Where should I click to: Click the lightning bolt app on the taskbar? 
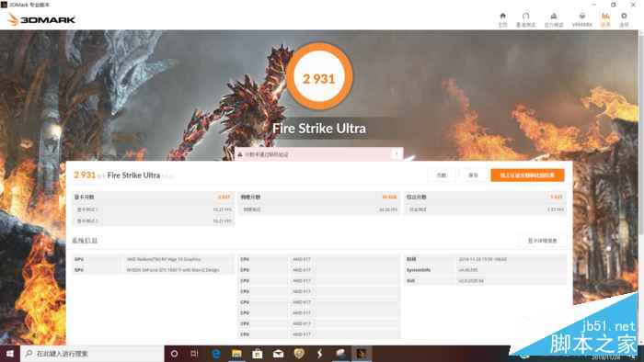point(320,354)
